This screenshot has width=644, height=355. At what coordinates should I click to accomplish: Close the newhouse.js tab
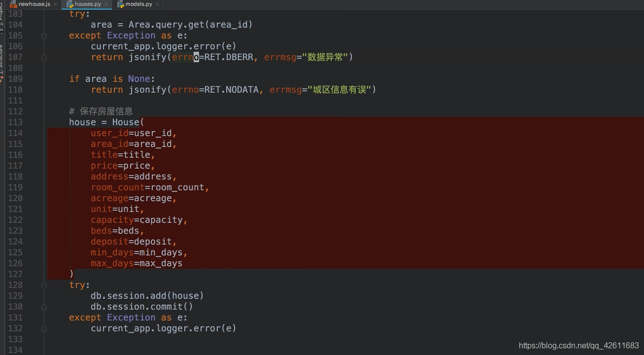(x=56, y=4)
